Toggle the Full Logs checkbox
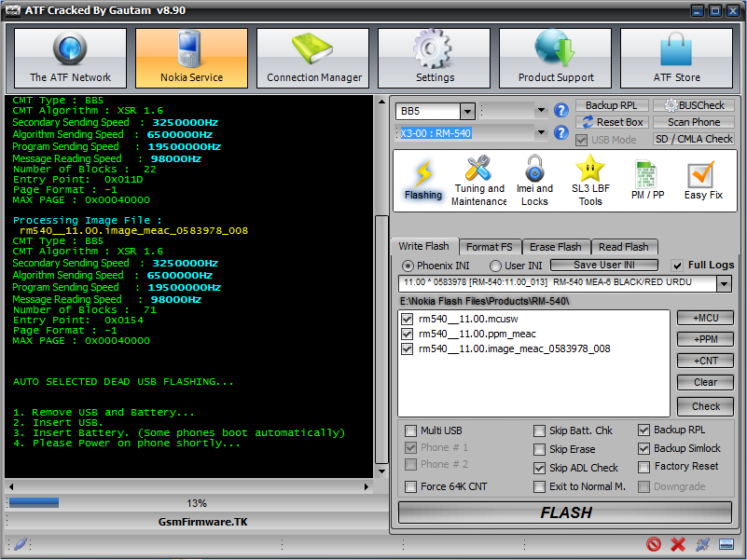 (x=676, y=266)
